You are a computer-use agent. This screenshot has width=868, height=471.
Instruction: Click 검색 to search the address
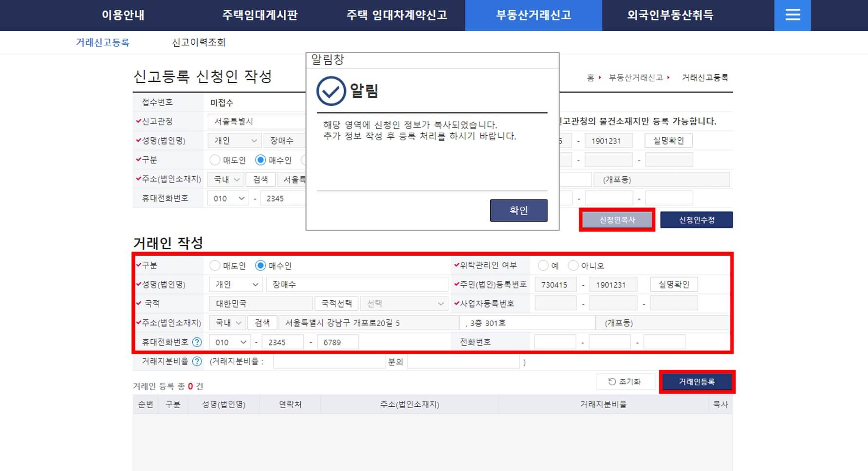[x=262, y=322]
